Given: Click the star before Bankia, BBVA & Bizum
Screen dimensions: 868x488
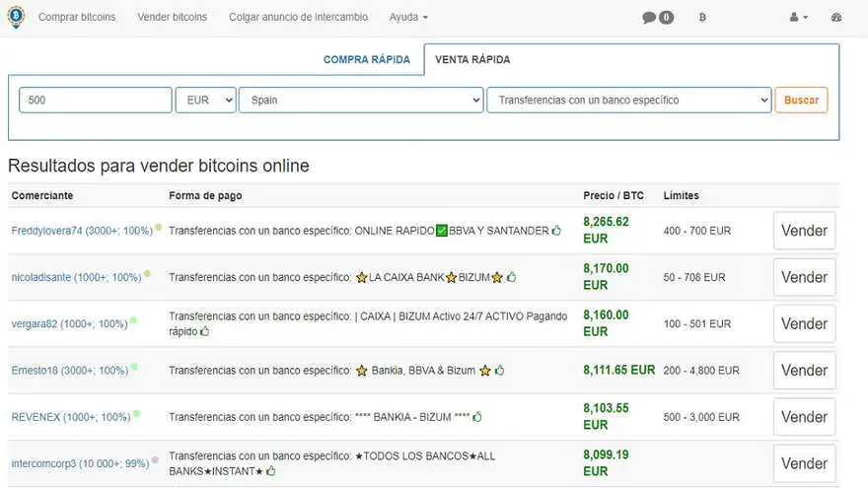Looking at the screenshot, I should (361, 370).
